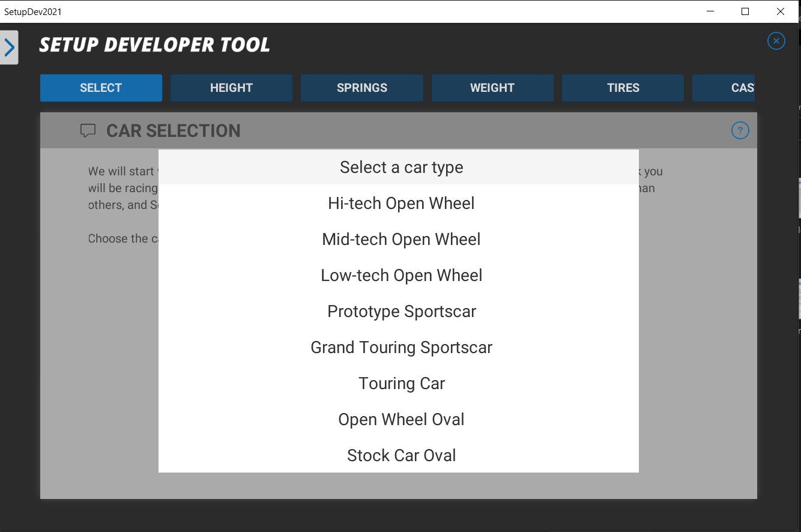801x532 pixels.
Task: Choose Hi-tech Open Wheel from the list
Action: (401, 203)
